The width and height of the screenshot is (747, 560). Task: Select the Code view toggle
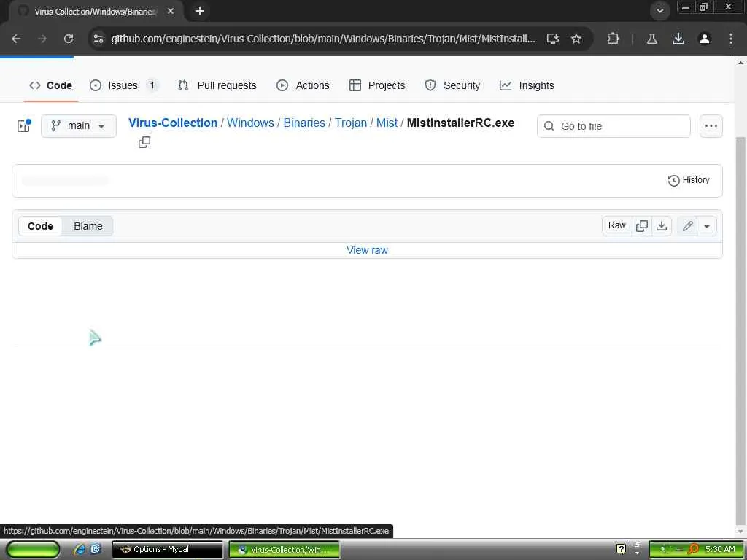click(x=41, y=226)
